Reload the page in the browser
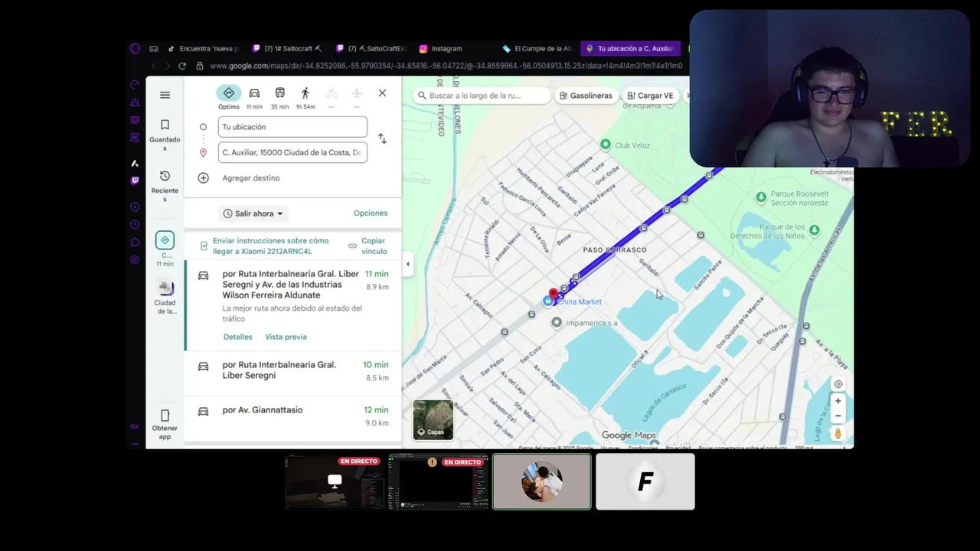 182,66
